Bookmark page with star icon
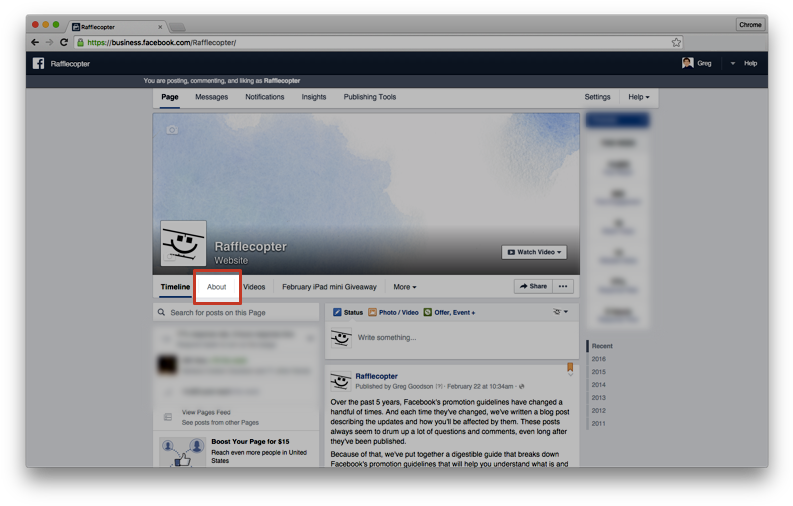This screenshot has height=506, width=793. tap(676, 42)
